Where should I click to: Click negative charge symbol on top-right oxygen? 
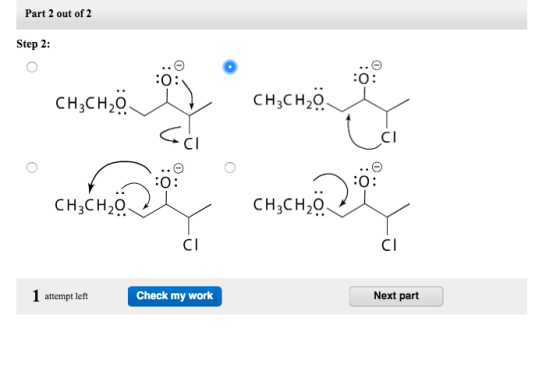click(x=376, y=65)
